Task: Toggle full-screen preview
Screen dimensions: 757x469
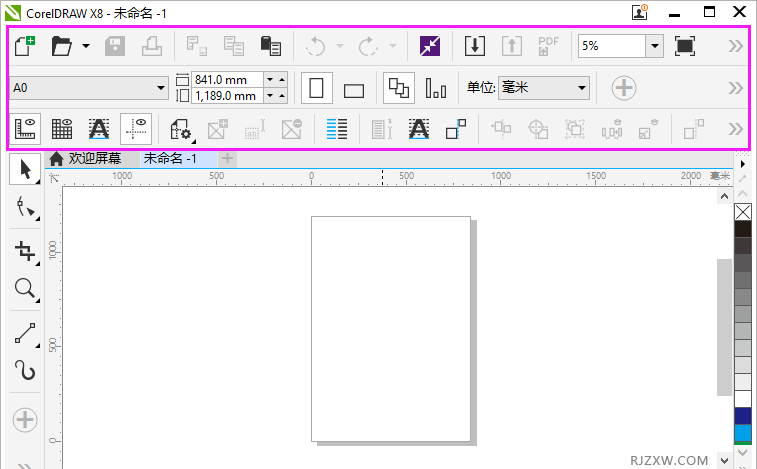Action: (685, 46)
